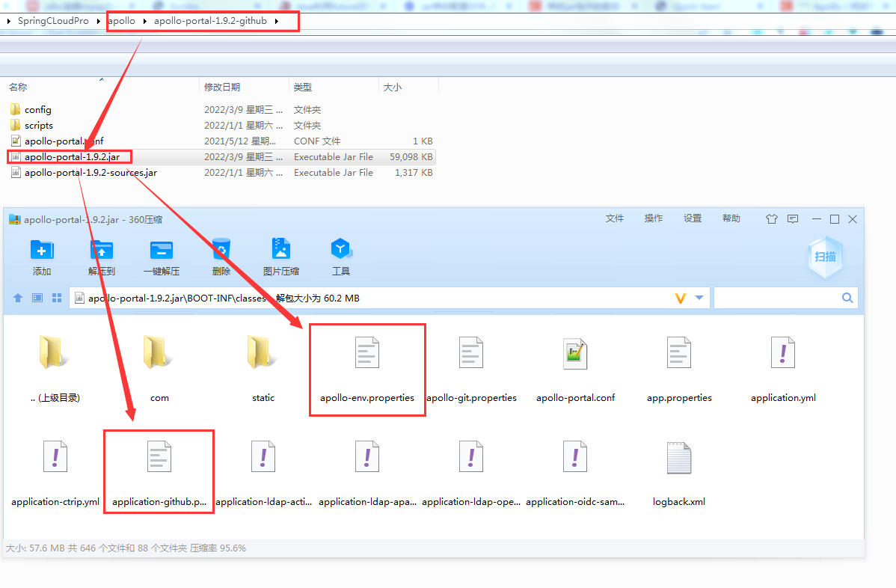Select application-github.p... file
This screenshot has width=896, height=588.
point(159,473)
